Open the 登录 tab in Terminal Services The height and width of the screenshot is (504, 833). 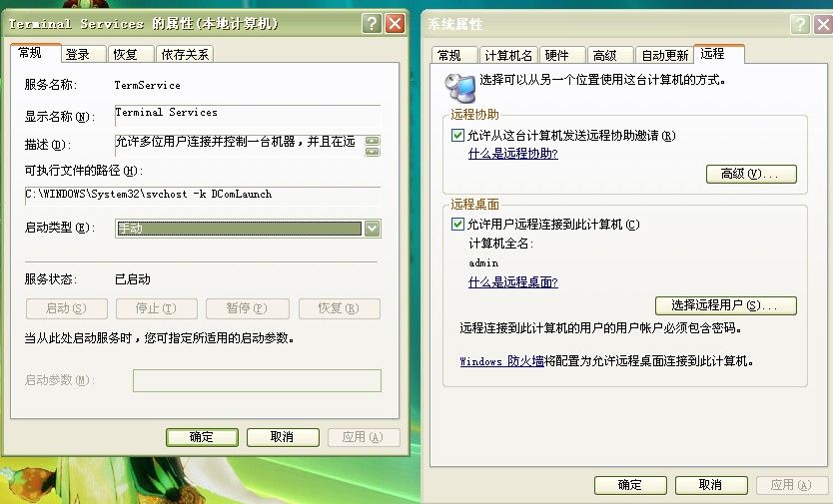click(x=84, y=54)
